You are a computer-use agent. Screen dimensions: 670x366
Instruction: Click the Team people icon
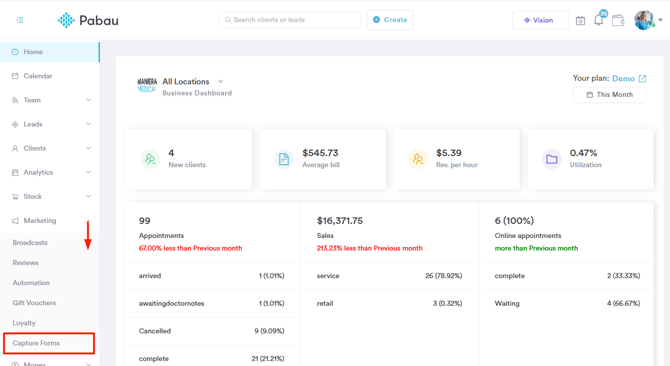15,100
